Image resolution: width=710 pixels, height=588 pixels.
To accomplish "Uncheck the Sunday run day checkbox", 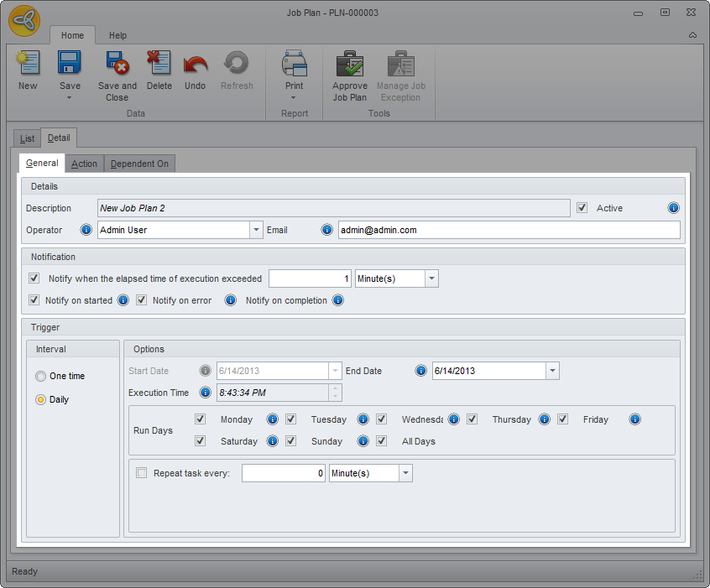I will [290, 440].
